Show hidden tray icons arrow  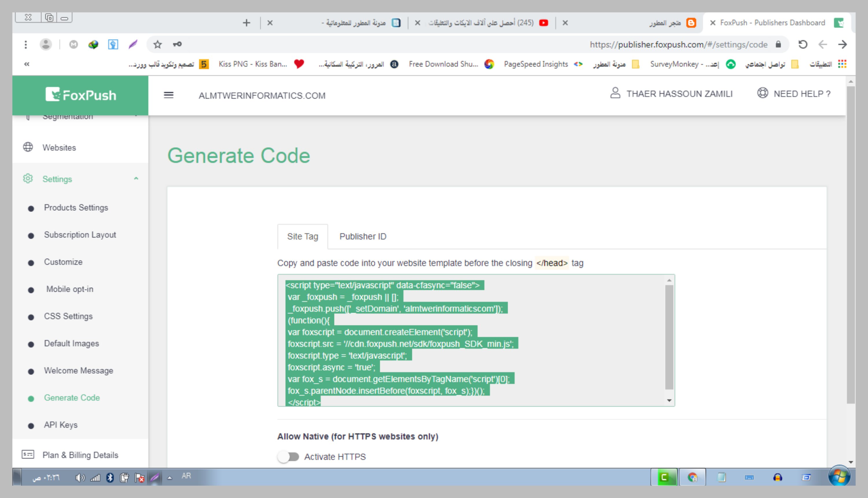pos(170,478)
